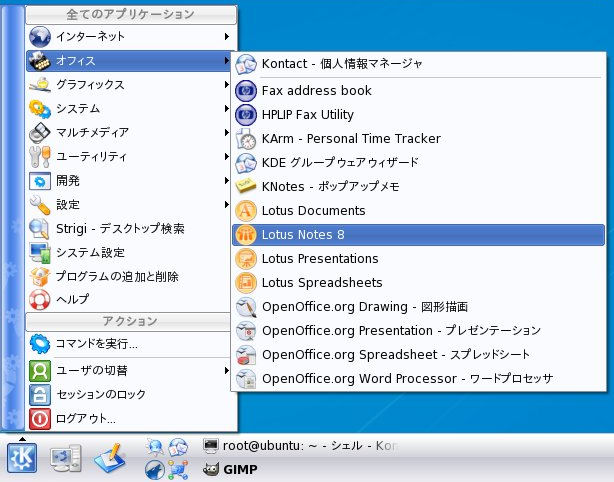The width and height of the screenshot is (614, 482).
Task: Click the Strigi magnifier icon
Action: tap(40, 229)
